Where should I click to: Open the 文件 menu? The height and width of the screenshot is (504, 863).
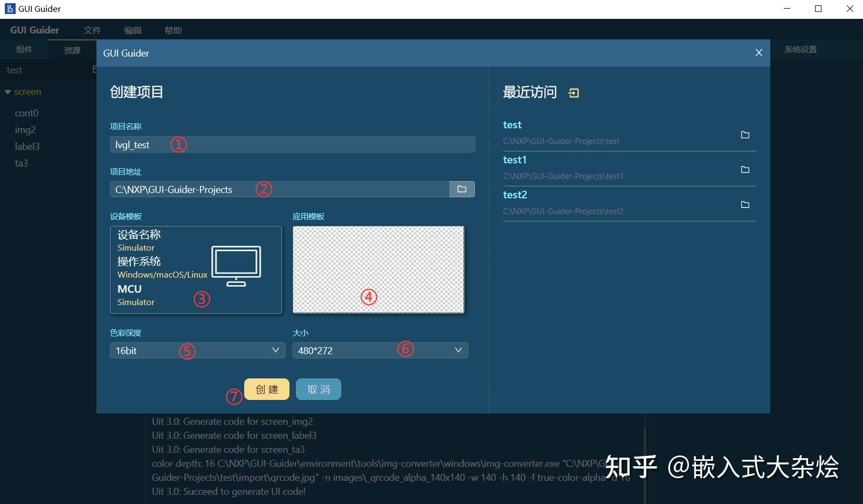point(92,30)
